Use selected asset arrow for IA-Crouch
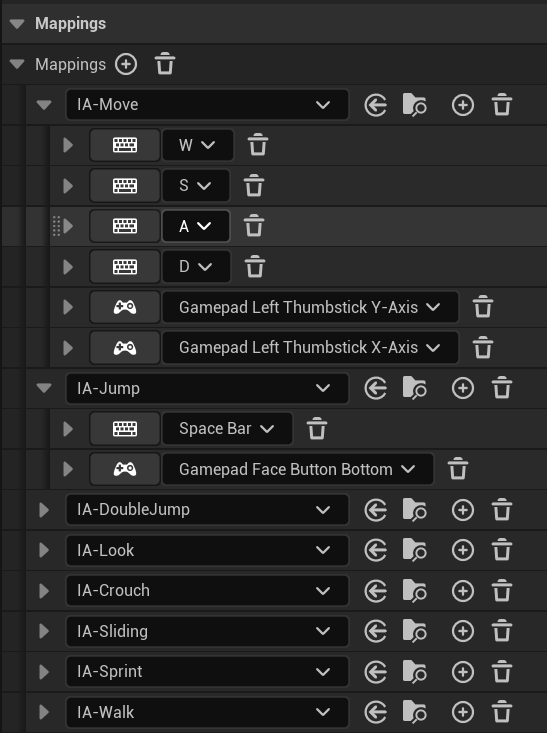The width and height of the screenshot is (547, 733). (x=376, y=591)
